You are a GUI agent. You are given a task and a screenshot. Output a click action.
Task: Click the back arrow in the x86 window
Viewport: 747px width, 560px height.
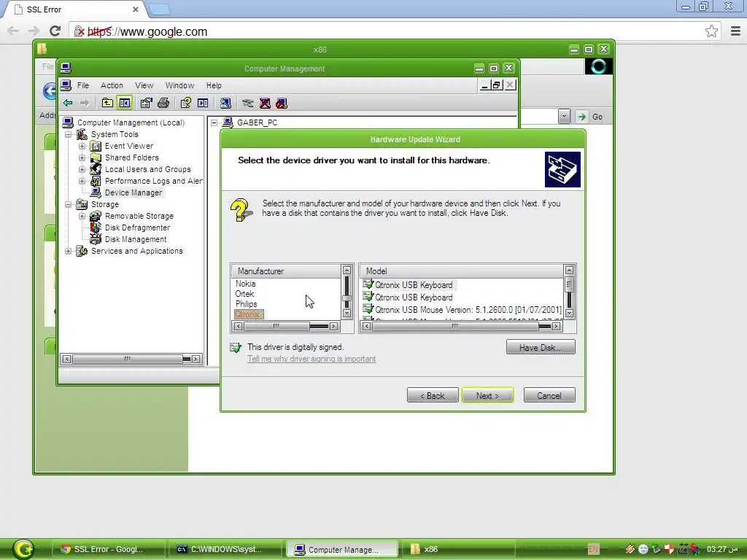pos(49,90)
